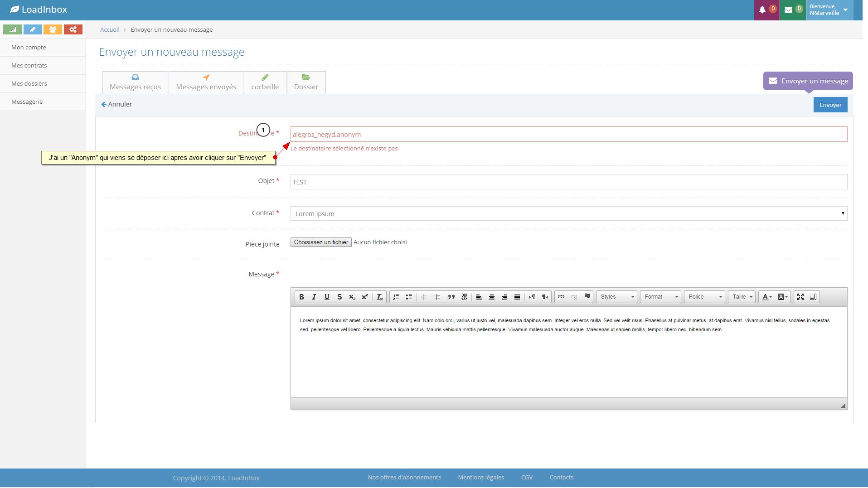Align the message text right
Image resolution: width=868 pixels, height=488 pixels.
504,297
